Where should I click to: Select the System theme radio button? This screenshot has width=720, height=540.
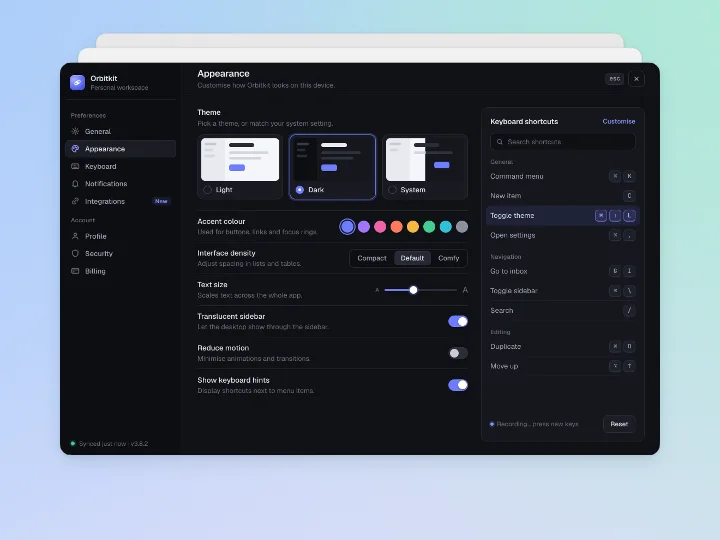(392, 190)
